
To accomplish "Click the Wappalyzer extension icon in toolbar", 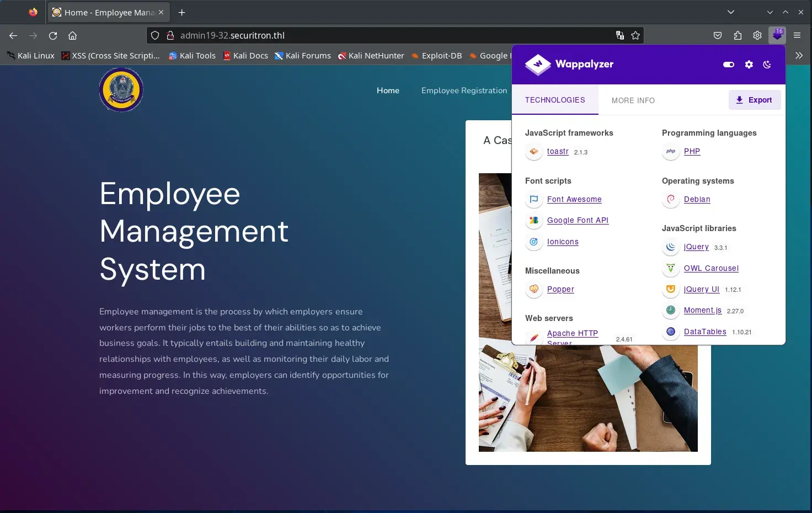I will (777, 35).
